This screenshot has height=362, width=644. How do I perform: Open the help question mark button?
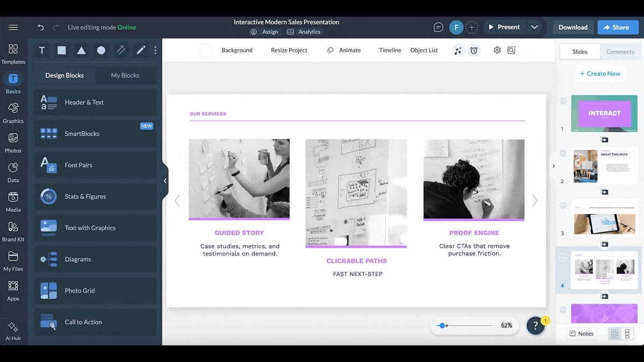(535, 326)
